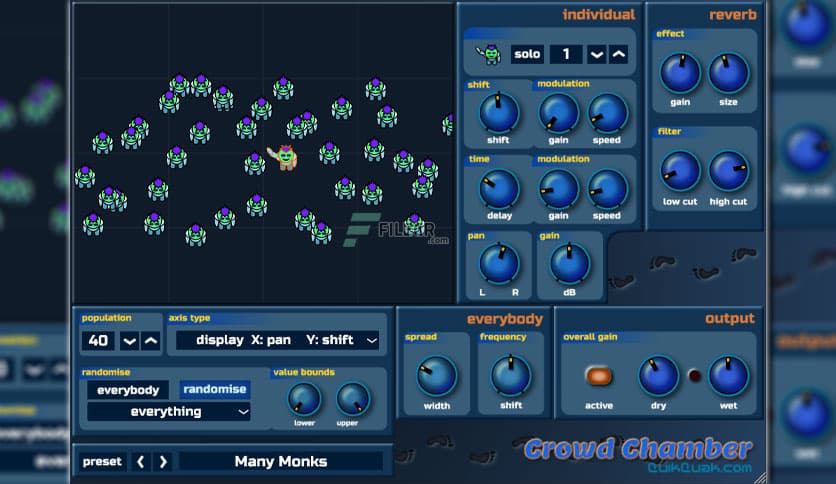This screenshot has height=484, width=836.
Task: Toggle the solo button in individual panel
Action: pyautogui.click(x=527, y=54)
